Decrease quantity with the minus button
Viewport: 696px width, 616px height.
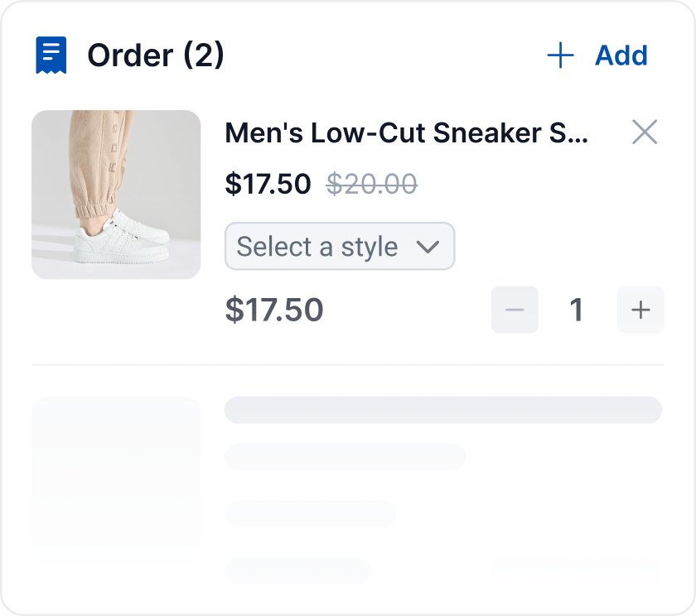[x=515, y=310]
